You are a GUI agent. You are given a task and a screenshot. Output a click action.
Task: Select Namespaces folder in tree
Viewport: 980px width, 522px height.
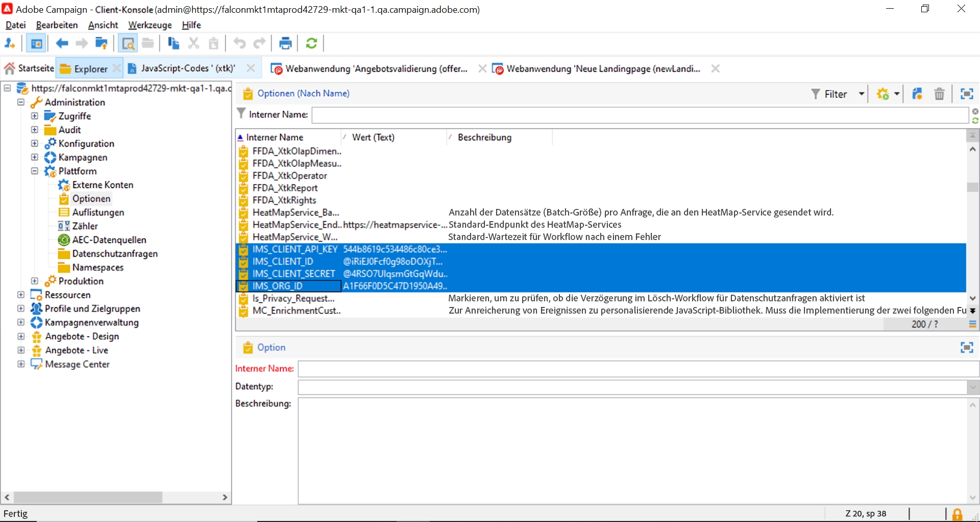click(x=97, y=268)
